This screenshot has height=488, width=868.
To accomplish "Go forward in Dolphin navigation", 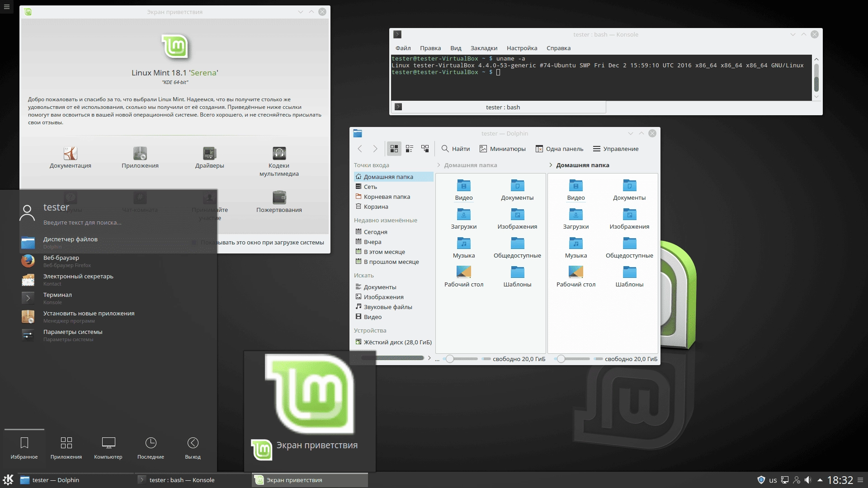I will pos(375,149).
